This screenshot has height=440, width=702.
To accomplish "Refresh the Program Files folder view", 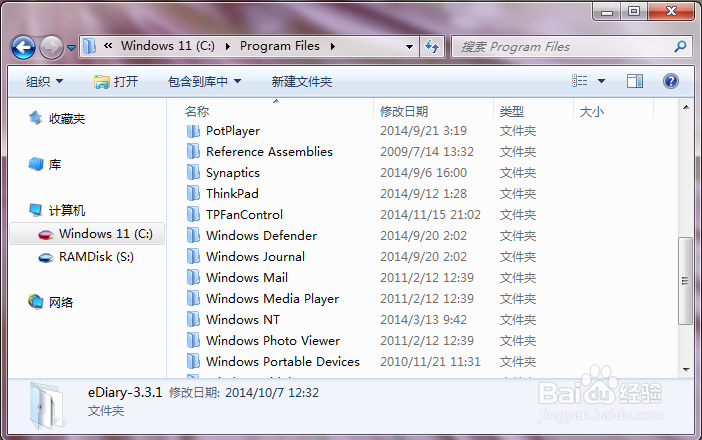I will pos(432,47).
